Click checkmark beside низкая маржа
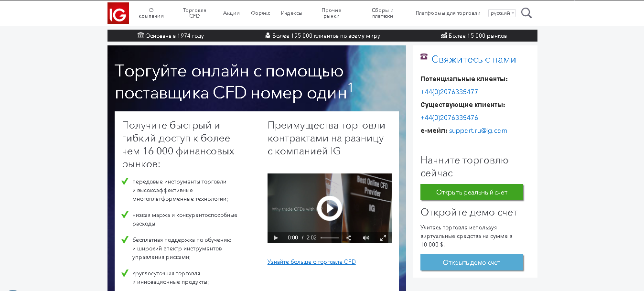This screenshot has height=291, width=644. click(x=125, y=215)
